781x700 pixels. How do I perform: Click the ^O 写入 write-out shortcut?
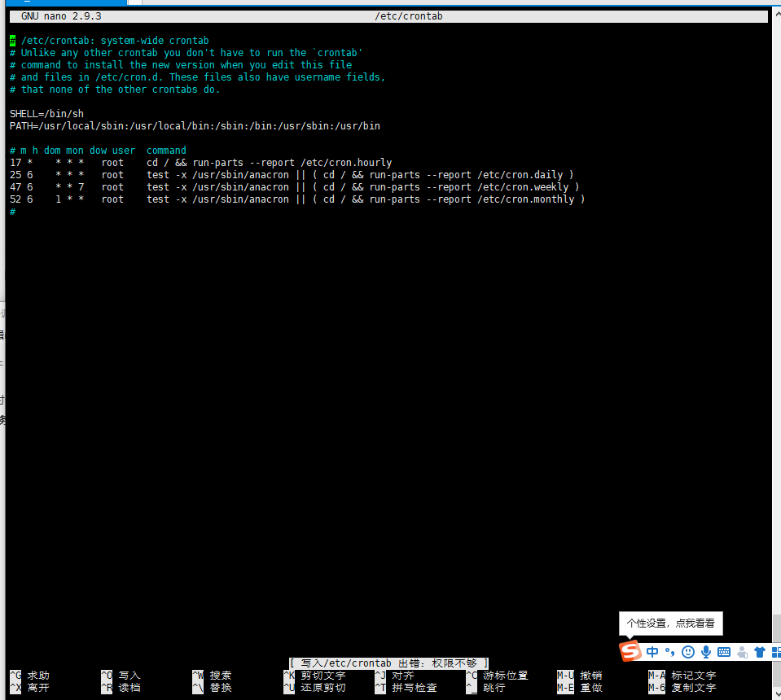pos(121,675)
